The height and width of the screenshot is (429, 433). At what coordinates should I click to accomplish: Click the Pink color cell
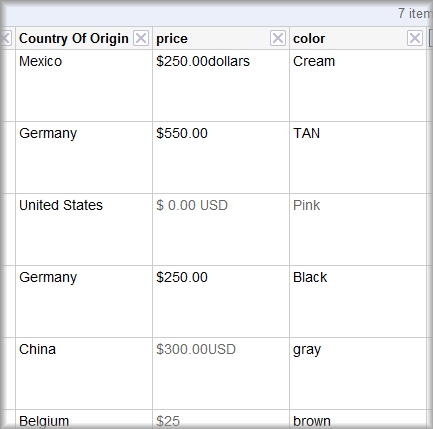pyautogui.click(x=358, y=230)
